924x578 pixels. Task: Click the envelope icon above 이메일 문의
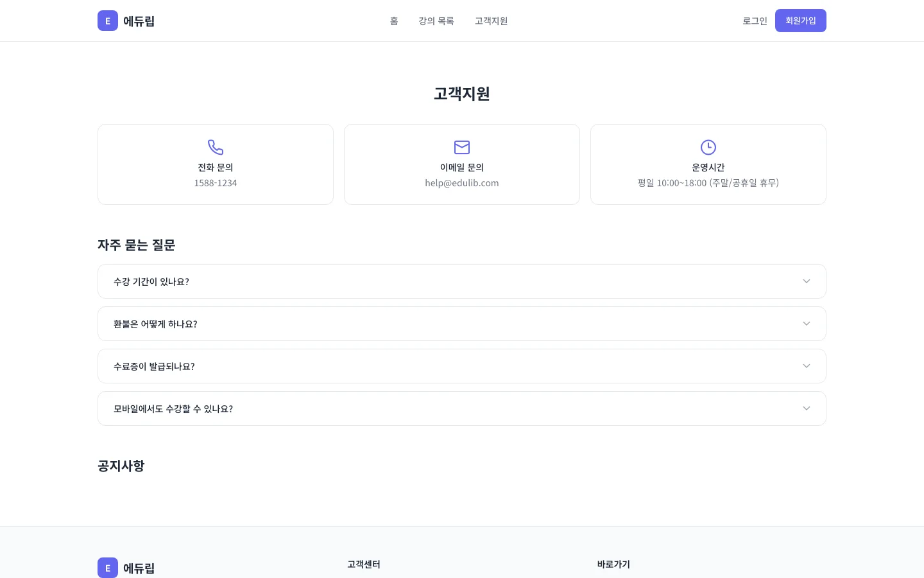462,148
